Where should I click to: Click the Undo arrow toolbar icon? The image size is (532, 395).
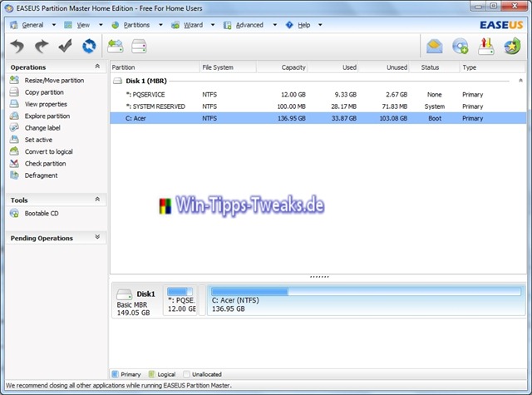tap(17, 46)
